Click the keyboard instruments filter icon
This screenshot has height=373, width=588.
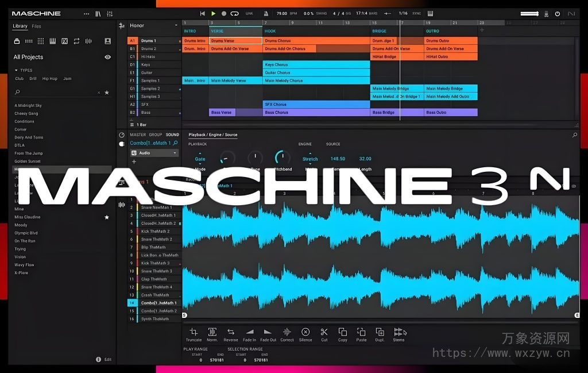pos(53,41)
